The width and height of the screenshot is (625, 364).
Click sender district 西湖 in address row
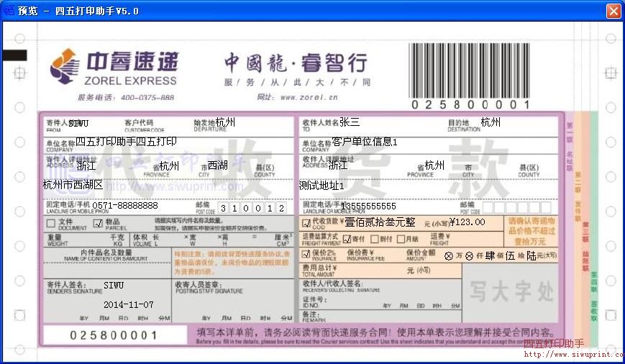pos(218,165)
